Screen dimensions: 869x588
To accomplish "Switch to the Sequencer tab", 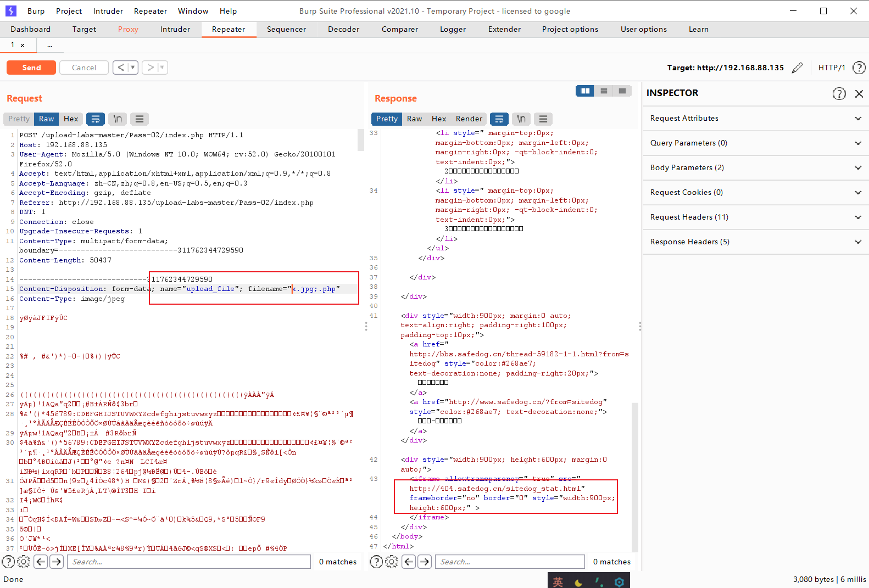I will 286,30.
